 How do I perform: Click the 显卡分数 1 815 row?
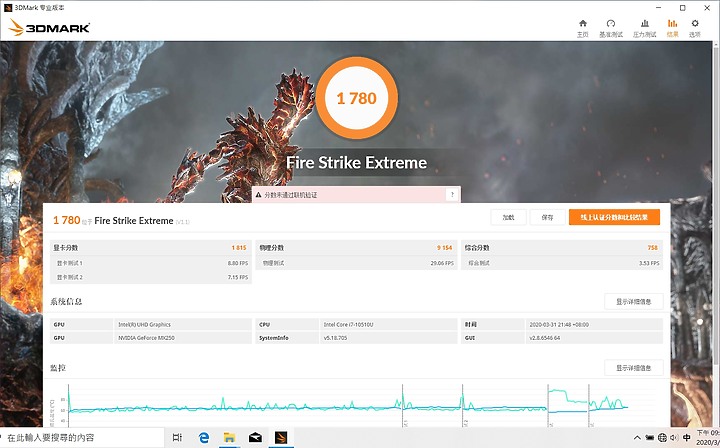[151, 248]
